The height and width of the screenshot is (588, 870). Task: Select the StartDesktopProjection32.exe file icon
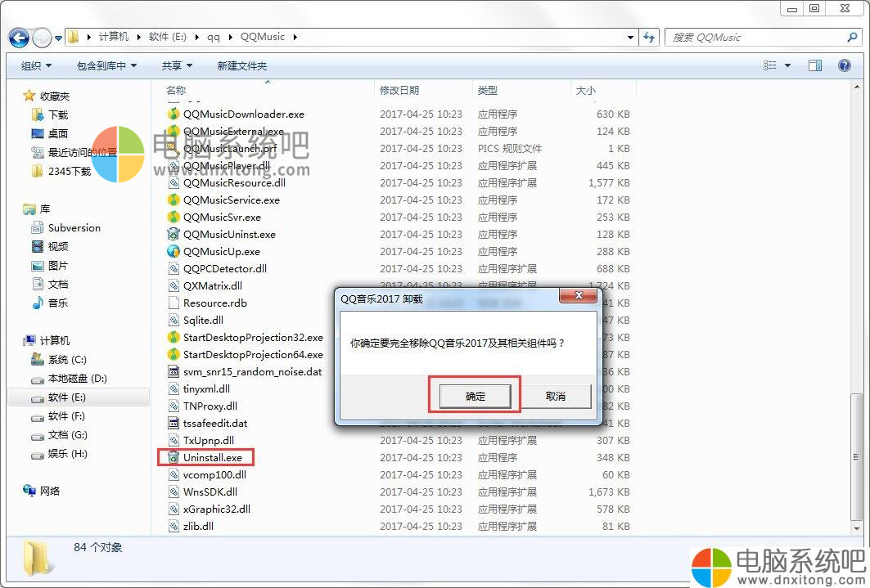[x=174, y=338]
